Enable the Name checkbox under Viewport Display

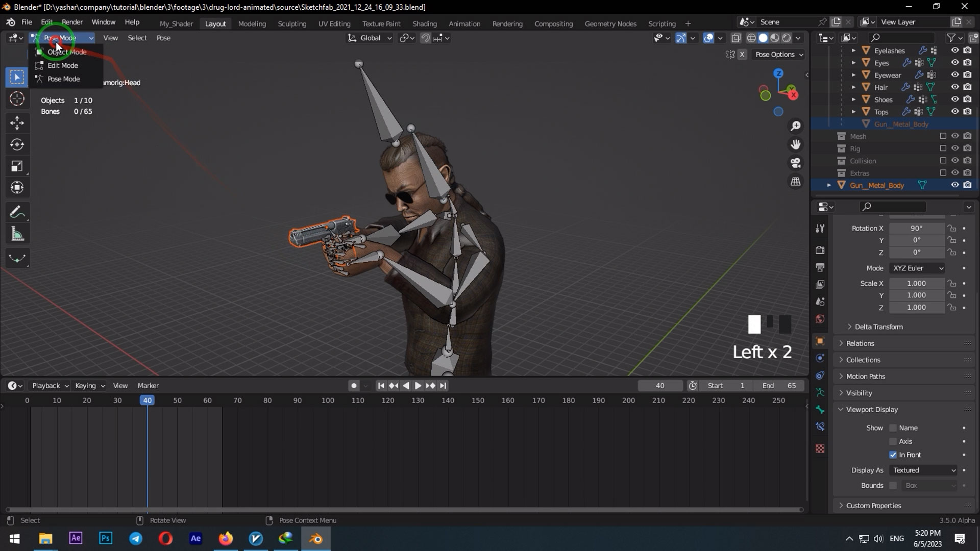tap(893, 428)
